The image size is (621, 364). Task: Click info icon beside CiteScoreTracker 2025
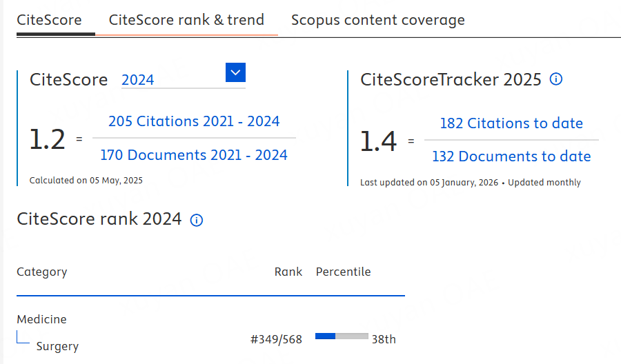(x=556, y=79)
